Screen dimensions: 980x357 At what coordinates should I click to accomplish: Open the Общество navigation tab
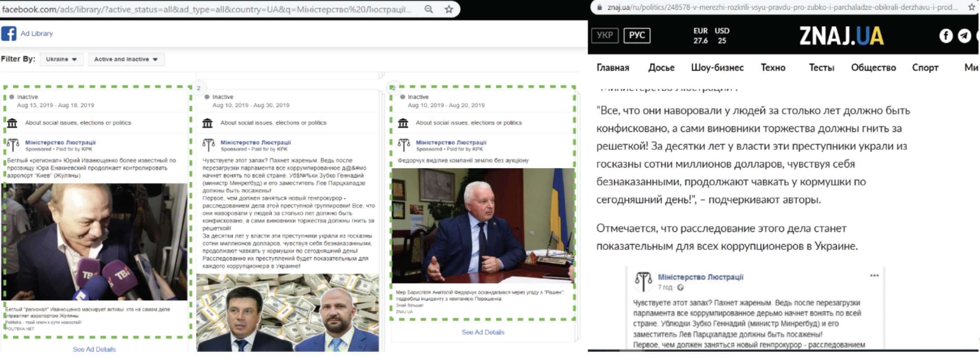[x=873, y=68]
